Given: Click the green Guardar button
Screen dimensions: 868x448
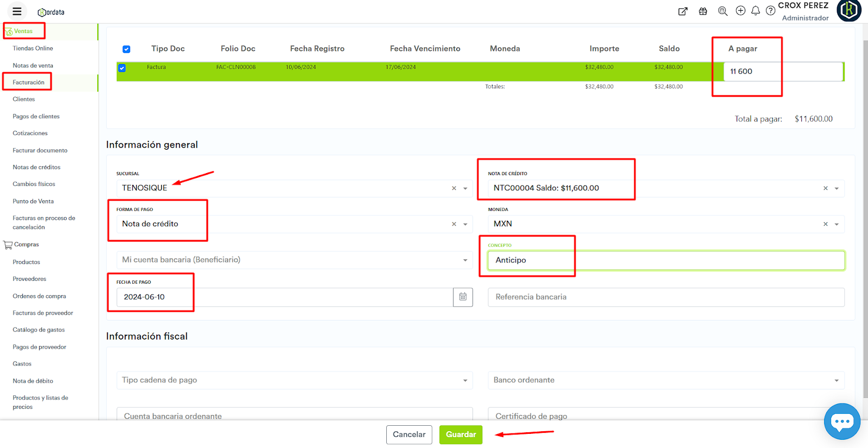Looking at the screenshot, I should 461,434.
